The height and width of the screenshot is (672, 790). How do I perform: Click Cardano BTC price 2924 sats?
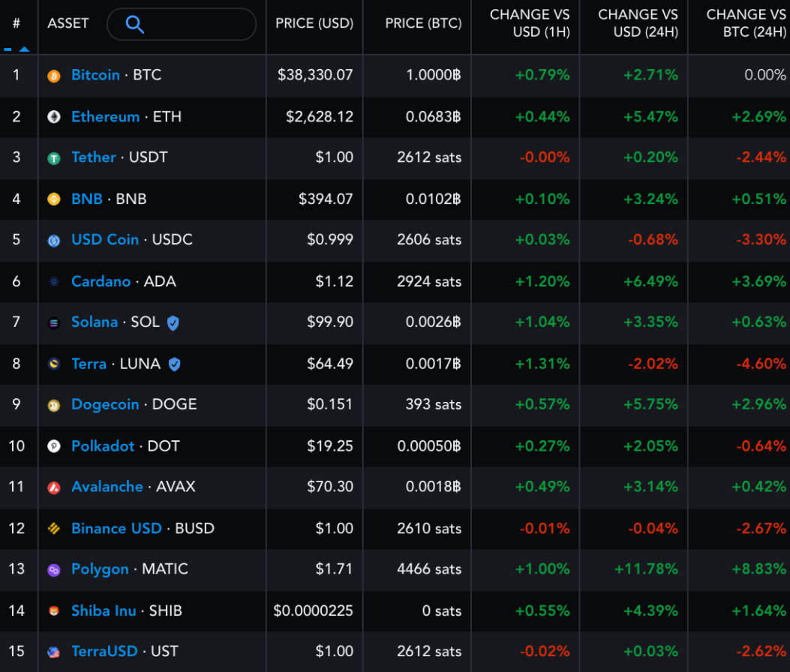[x=429, y=281]
